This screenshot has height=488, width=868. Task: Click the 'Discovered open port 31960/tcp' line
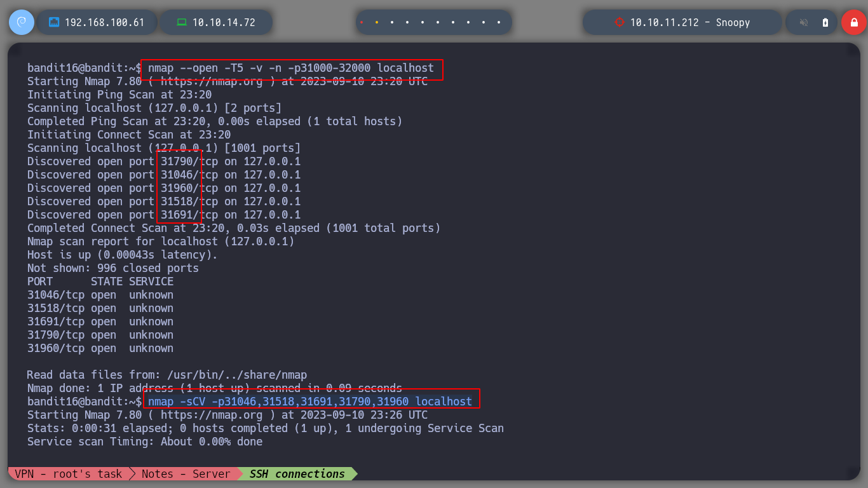(164, 188)
